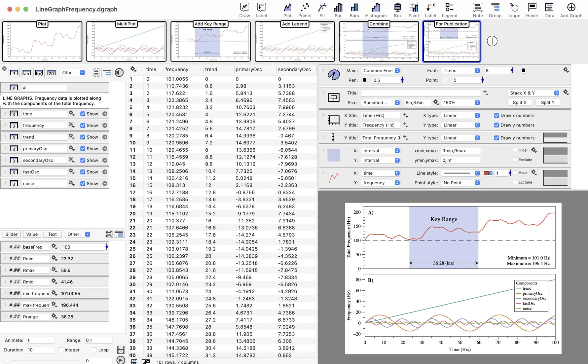Open the Point style No Point dropdown

point(460,183)
